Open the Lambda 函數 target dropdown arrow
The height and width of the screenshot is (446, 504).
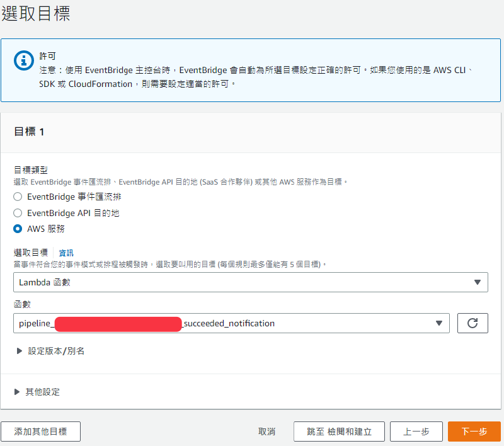click(478, 282)
